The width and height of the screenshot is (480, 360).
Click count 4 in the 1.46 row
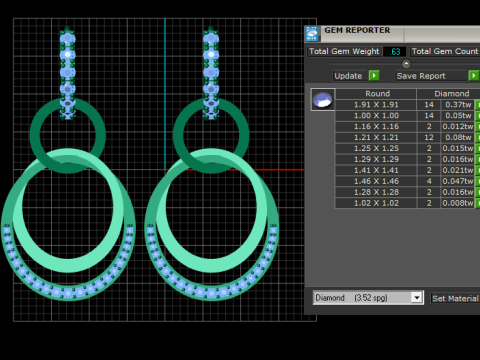coord(429,181)
